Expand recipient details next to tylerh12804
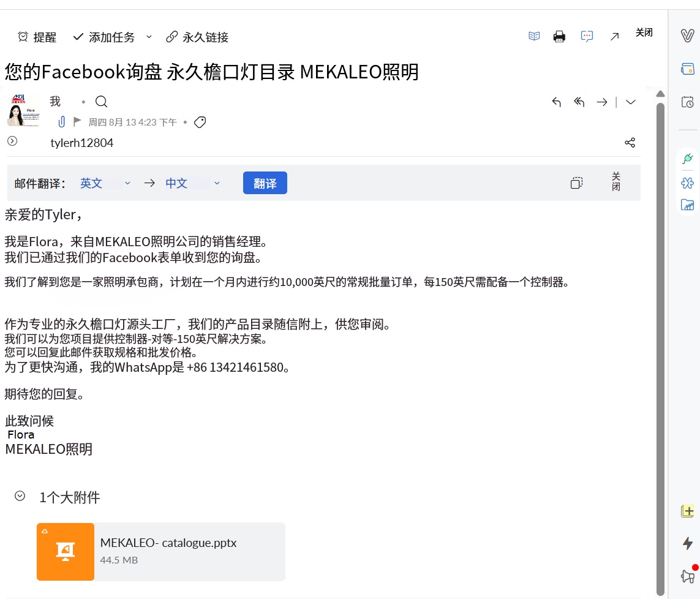The width and height of the screenshot is (700, 599). (12, 141)
